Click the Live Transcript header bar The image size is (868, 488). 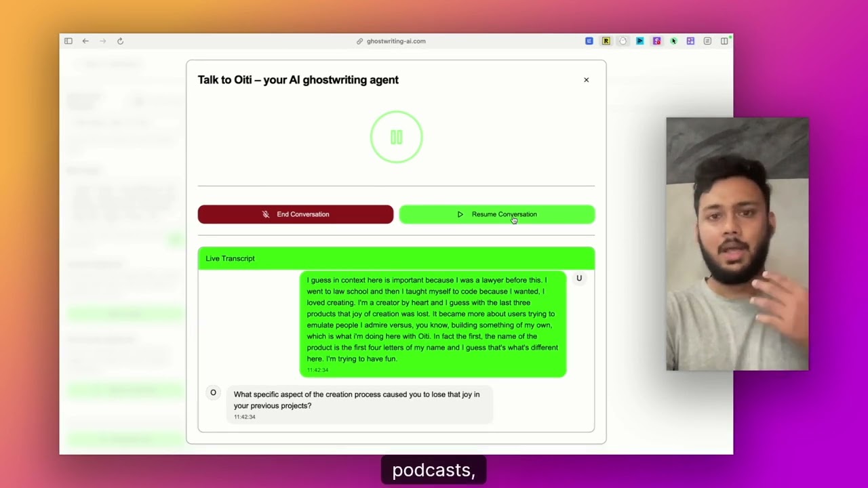pyautogui.click(x=397, y=258)
